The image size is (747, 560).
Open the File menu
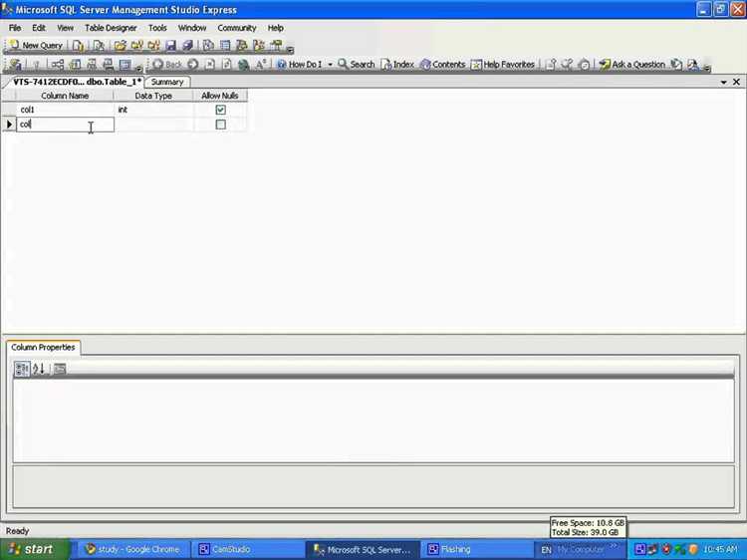[15, 28]
